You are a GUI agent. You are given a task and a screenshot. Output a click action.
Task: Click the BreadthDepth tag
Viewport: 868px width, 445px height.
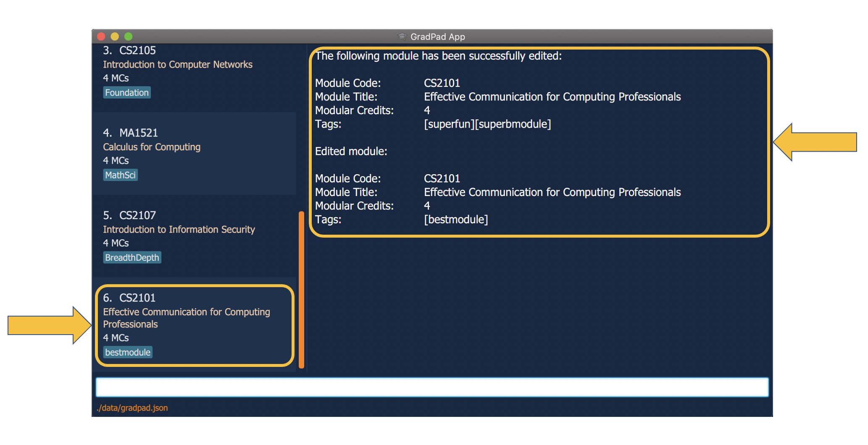pyautogui.click(x=132, y=257)
